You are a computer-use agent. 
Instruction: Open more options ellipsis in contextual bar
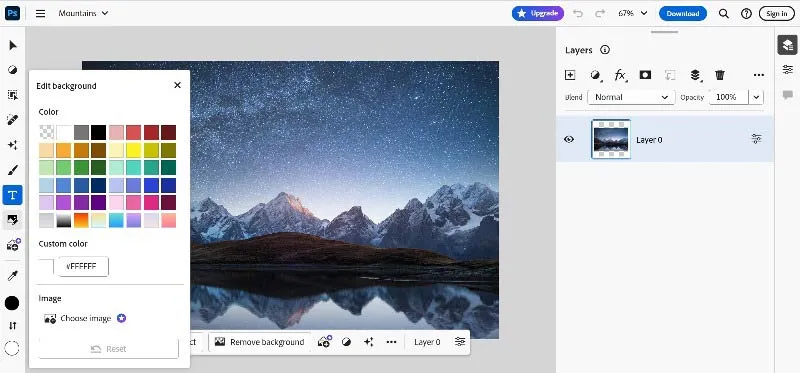tap(391, 342)
